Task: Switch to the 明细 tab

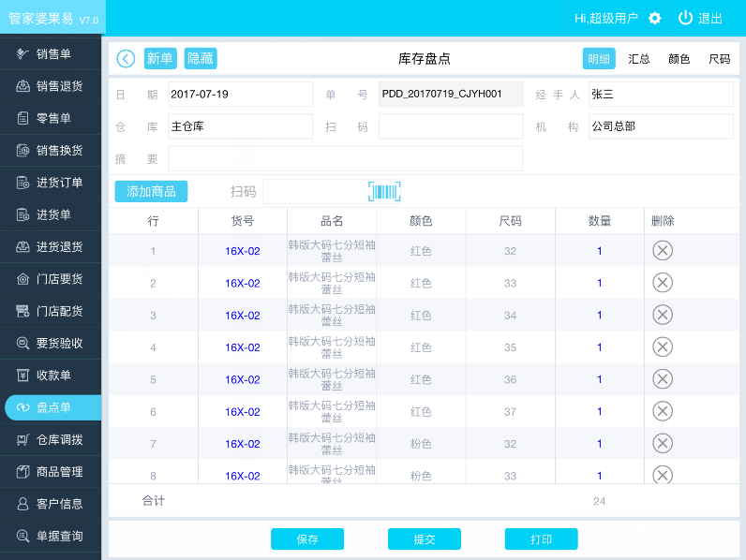Action: point(599,58)
